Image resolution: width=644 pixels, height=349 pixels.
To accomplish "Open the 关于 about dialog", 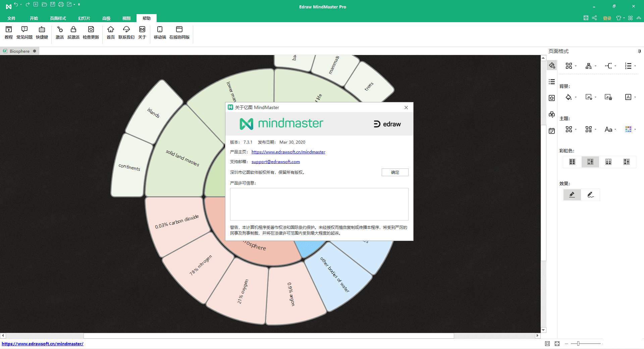I will (142, 33).
